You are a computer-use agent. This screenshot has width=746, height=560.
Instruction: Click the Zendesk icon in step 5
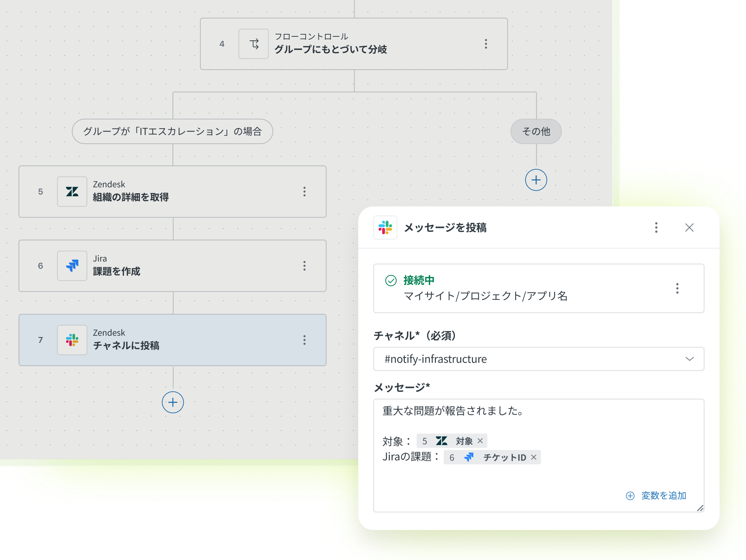72,192
